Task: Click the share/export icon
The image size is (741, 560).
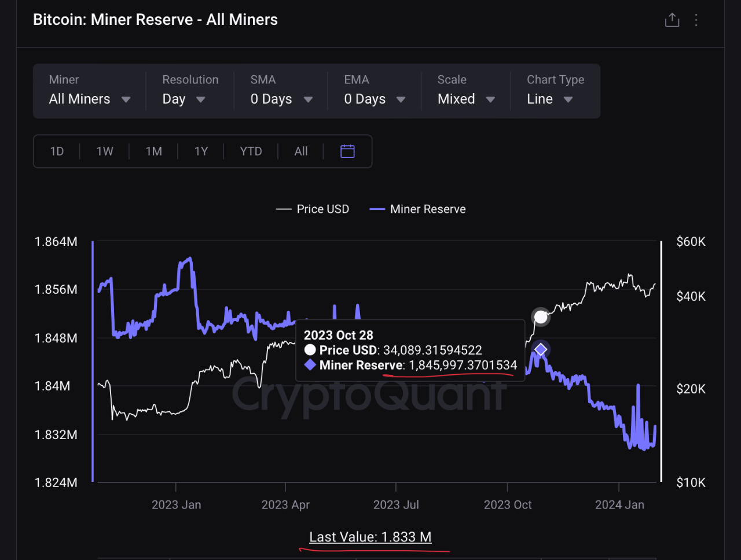Action: [x=672, y=20]
